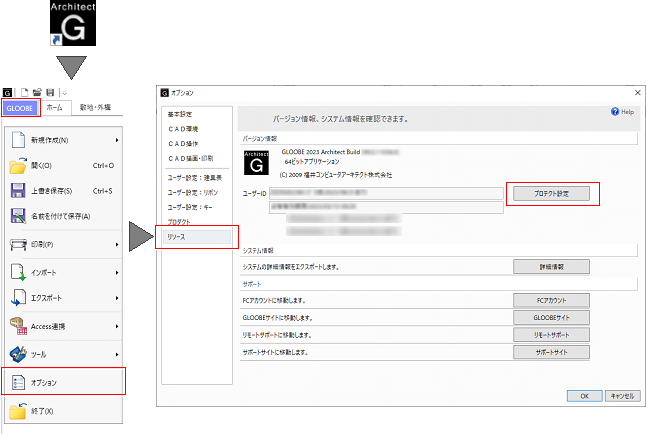
Task: Switch to the 敷地・外構 ribbon tab
Action: (x=95, y=108)
